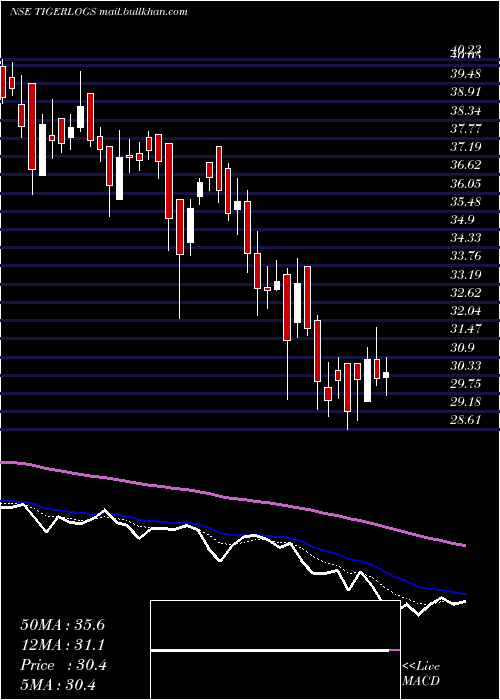Screen dimensions: 500x700
Task: Click the 32.04 price axis label
Action: pyautogui.click(x=465, y=311)
